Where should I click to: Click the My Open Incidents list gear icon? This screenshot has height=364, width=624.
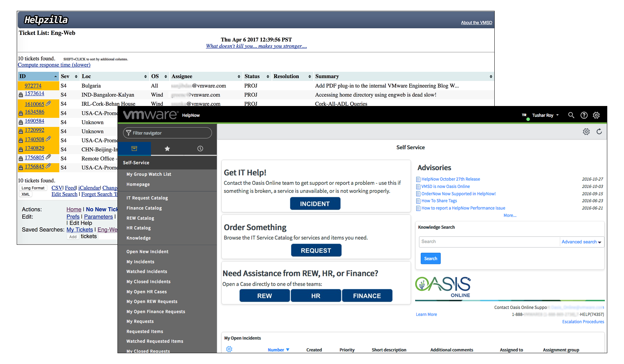(229, 349)
